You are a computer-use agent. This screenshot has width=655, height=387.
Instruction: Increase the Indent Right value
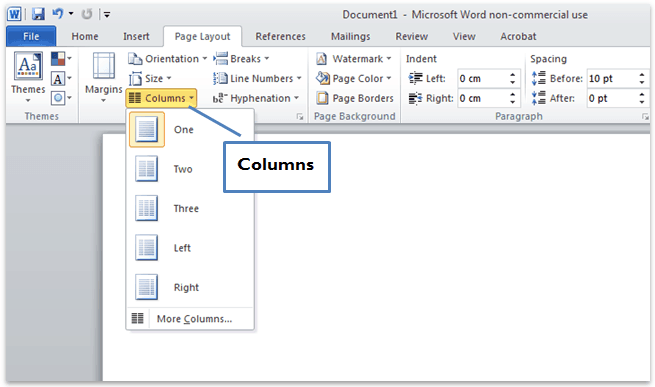coord(513,94)
